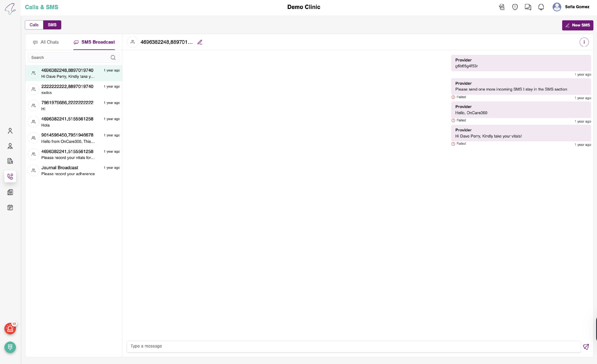Select the SMS Broadcast tab

(x=94, y=42)
